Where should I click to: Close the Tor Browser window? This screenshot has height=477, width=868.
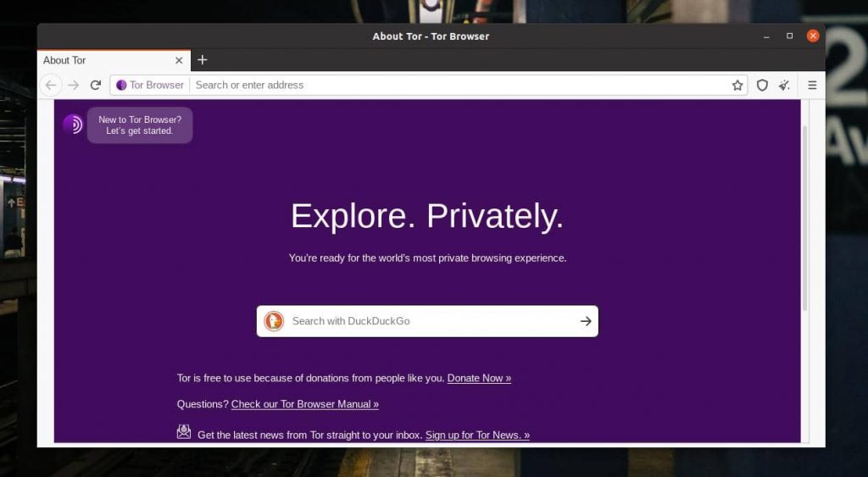coord(813,36)
